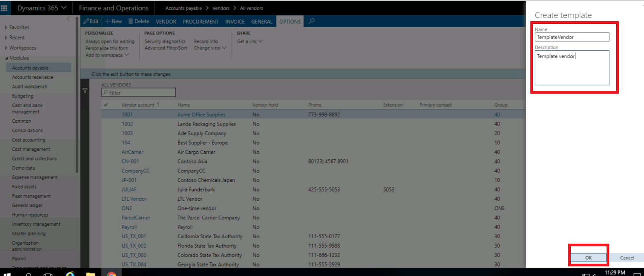Expand the Workspaces navigation section
The width and height of the screenshot is (644, 276).
coord(20,47)
